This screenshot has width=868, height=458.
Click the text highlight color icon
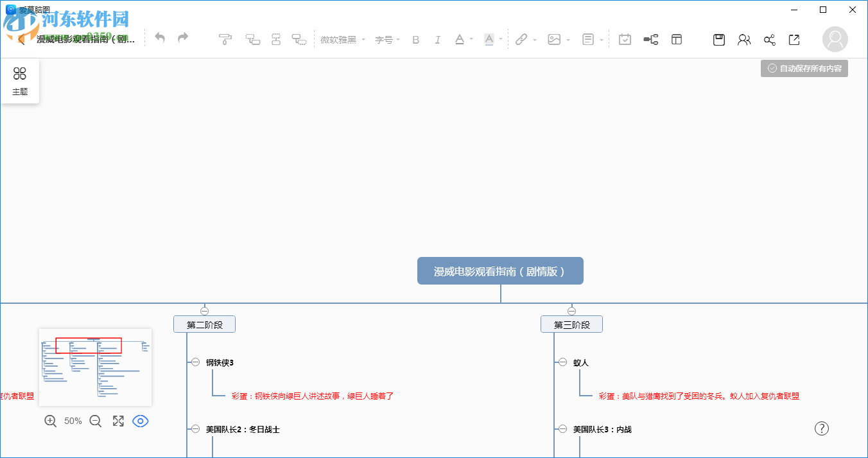click(489, 40)
